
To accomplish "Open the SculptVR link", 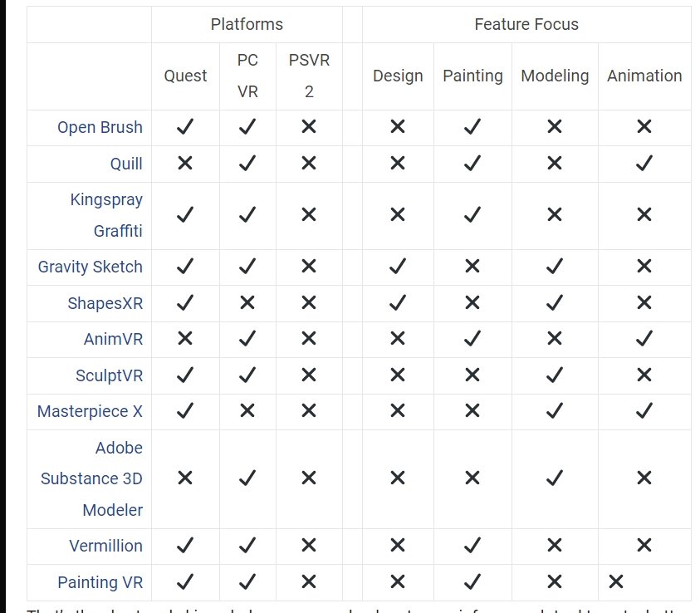I will click(x=110, y=375).
